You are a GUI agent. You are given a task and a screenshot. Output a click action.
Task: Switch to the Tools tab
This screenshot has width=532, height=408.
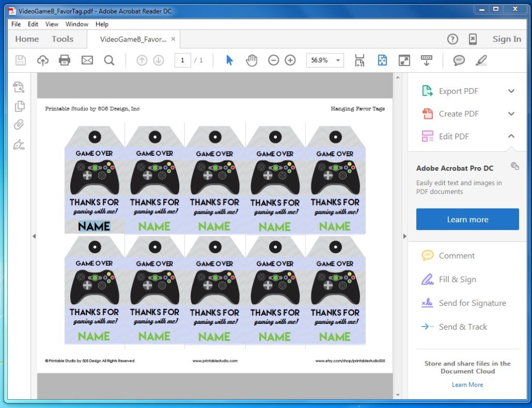click(62, 39)
